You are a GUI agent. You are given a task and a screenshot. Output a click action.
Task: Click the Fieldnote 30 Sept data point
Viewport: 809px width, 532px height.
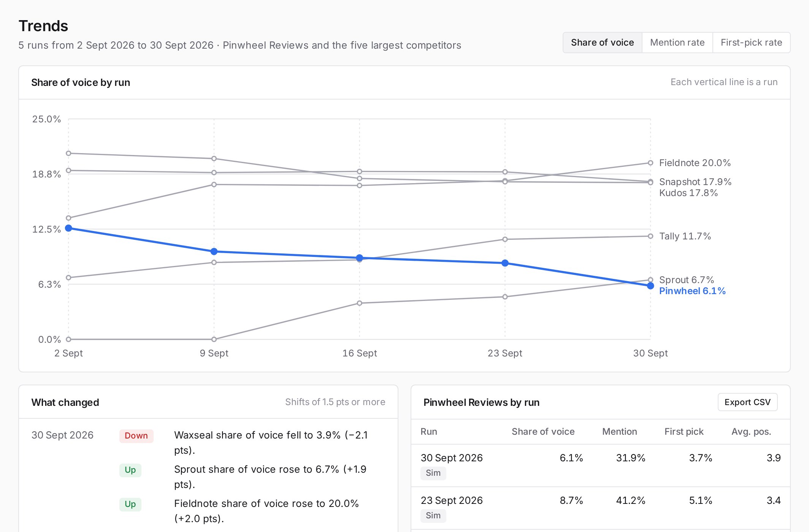click(x=650, y=163)
